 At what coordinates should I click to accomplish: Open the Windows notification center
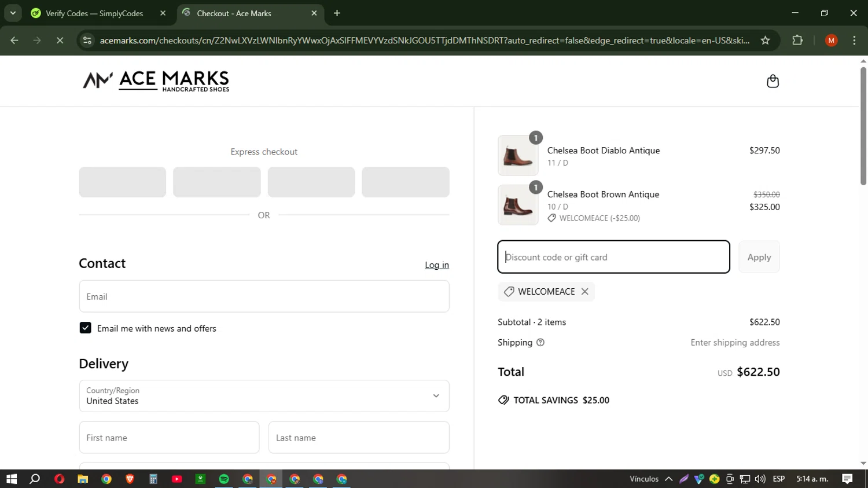click(847, 479)
